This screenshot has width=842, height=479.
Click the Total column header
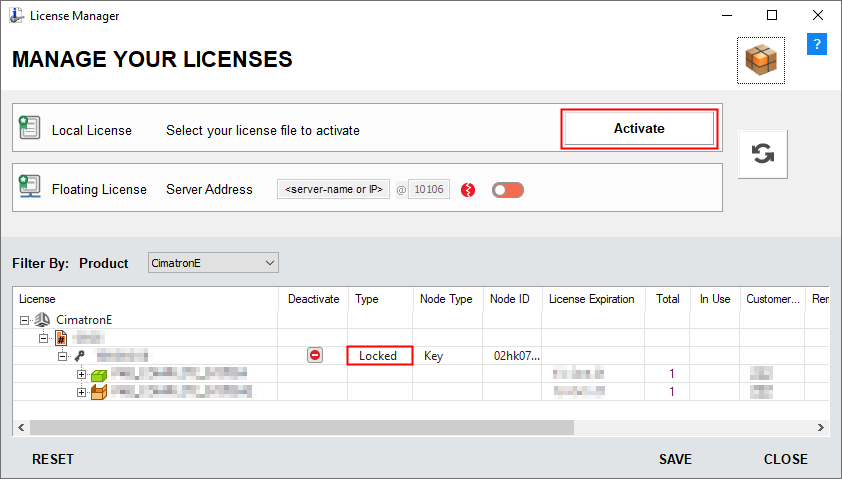pyautogui.click(x=667, y=299)
